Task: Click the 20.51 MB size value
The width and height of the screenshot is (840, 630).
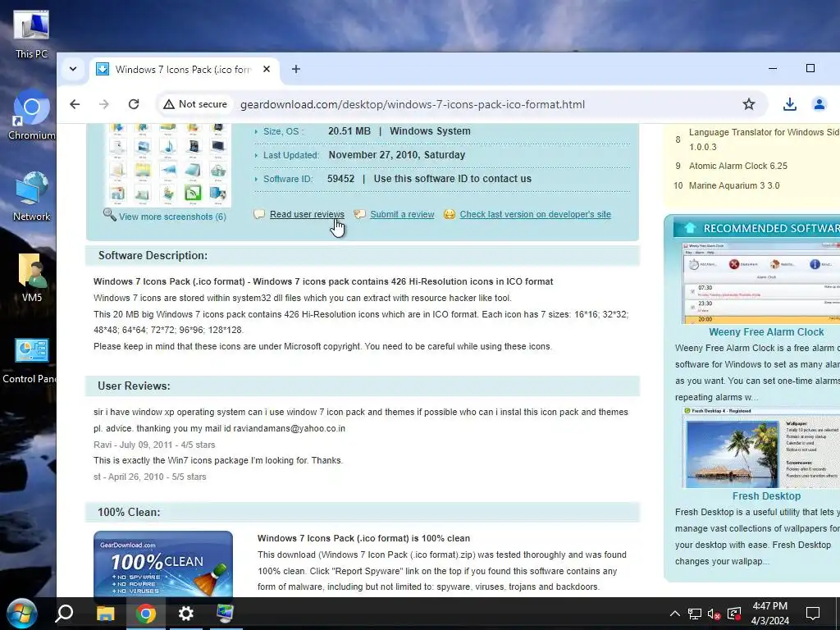Action: [x=349, y=131]
